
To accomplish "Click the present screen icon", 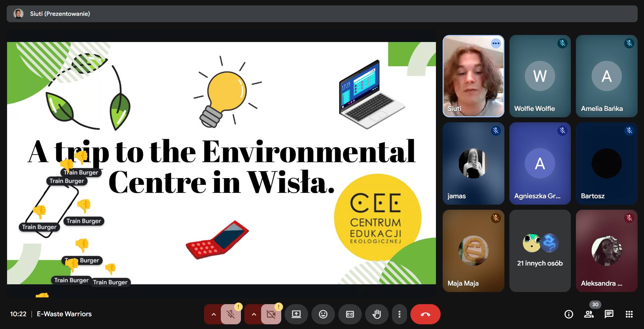I will tap(296, 315).
